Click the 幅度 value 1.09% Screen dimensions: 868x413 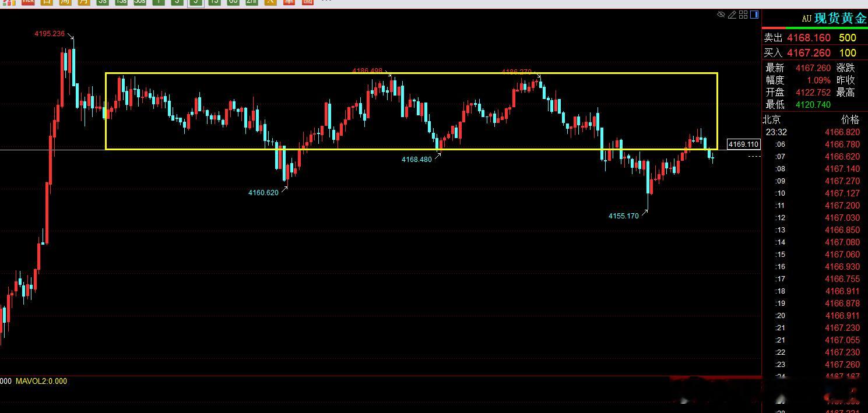818,80
